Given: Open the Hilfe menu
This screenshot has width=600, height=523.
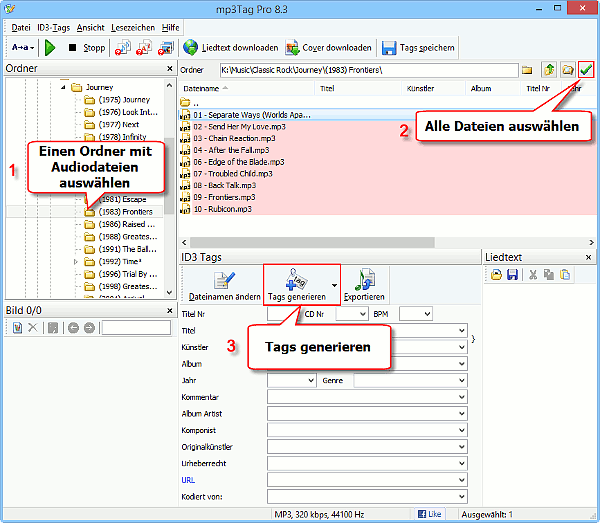Looking at the screenshot, I should (x=170, y=28).
